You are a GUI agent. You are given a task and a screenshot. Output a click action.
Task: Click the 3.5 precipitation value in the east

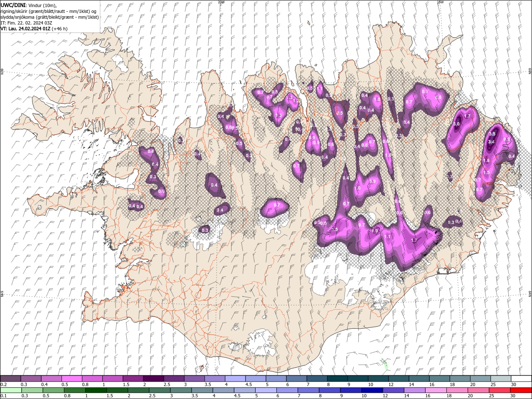(x=493, y=134)
